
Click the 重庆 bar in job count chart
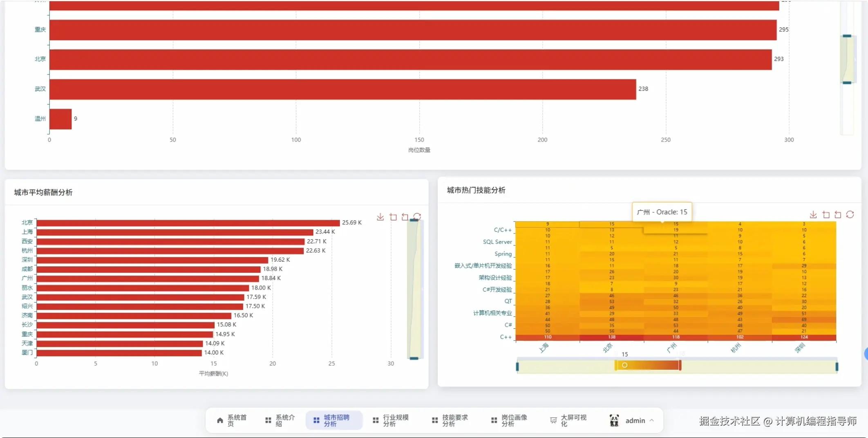pyautogui.click(x=413, y=30)
